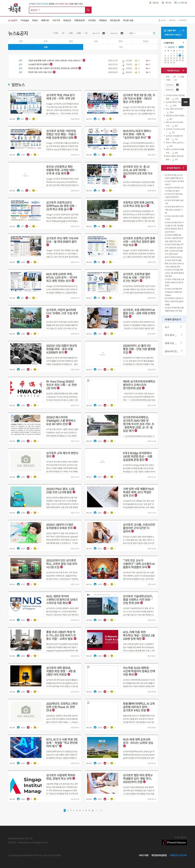The height and width of the screenshot is (868, 195).
Task: Open the 키워드 filter dropdown
Action: [x=132, y=33]
